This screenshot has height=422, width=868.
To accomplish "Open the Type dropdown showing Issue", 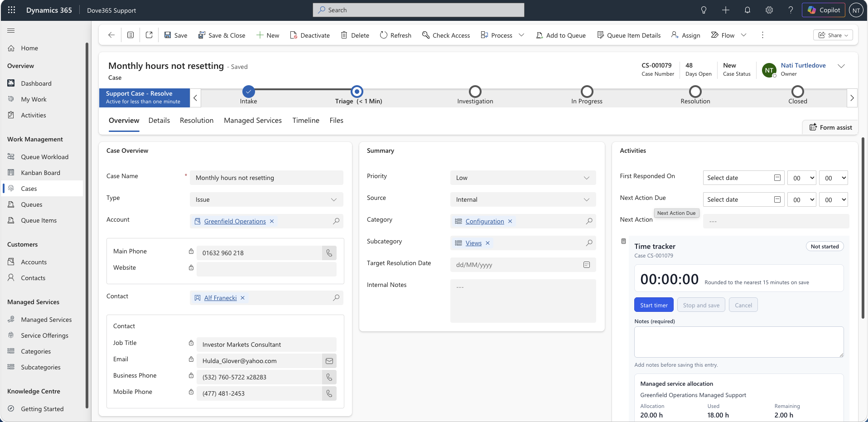I will [266, 199].
